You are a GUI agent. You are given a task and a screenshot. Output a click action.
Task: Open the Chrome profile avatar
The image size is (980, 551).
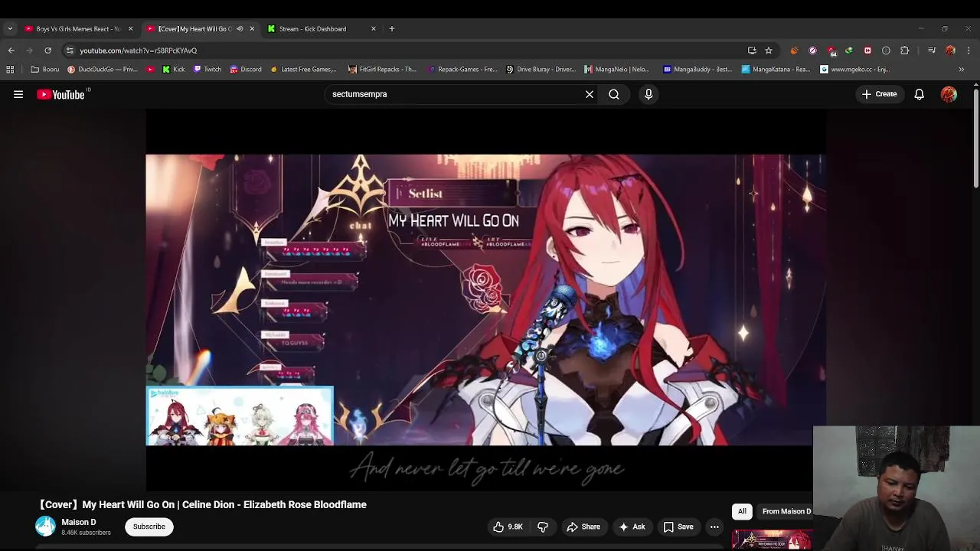click(950, 51)
